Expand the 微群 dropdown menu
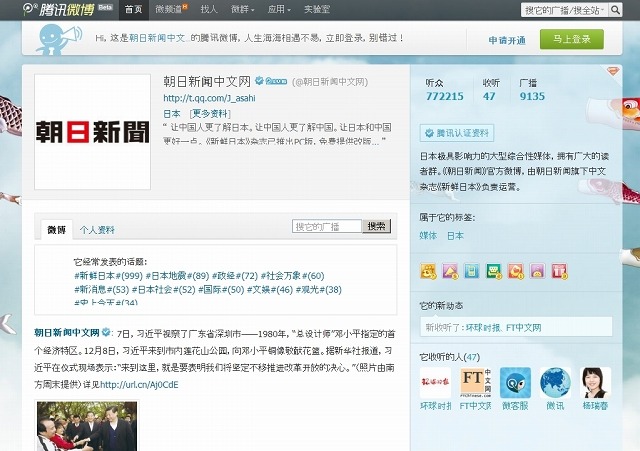 tap(242, 9)
